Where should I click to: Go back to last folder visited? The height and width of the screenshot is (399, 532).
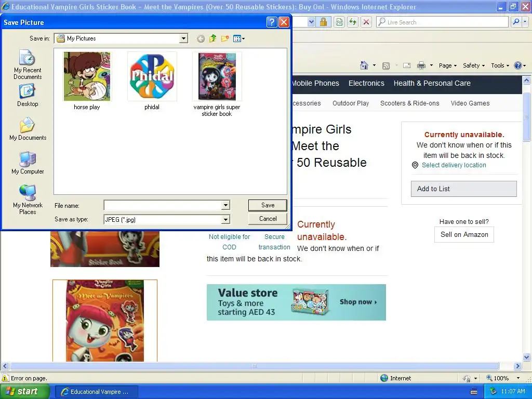(201, 38)
